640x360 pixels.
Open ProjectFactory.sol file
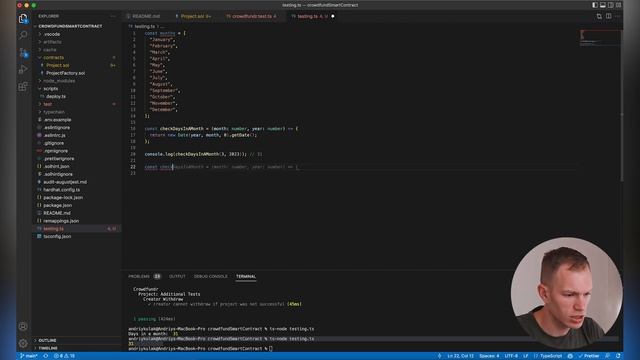pos(77,73)
